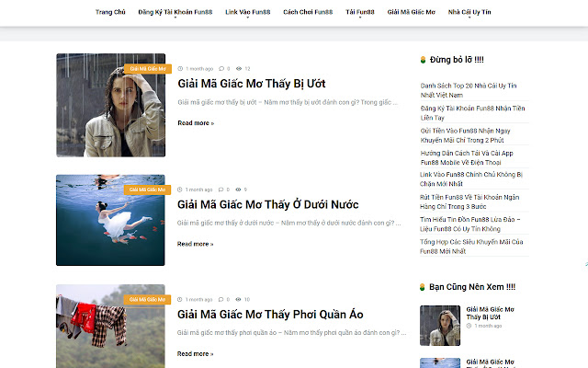Open Cách Chơi Fun88 menu item
This screenshot has width=588, height=368.
[308, 12]
